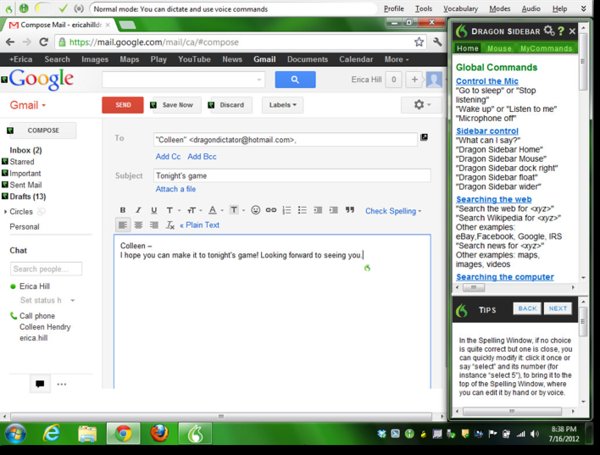Open Dragon Sidebar help question mark
This screenshot has width=600, height=455.
[561, 31]
